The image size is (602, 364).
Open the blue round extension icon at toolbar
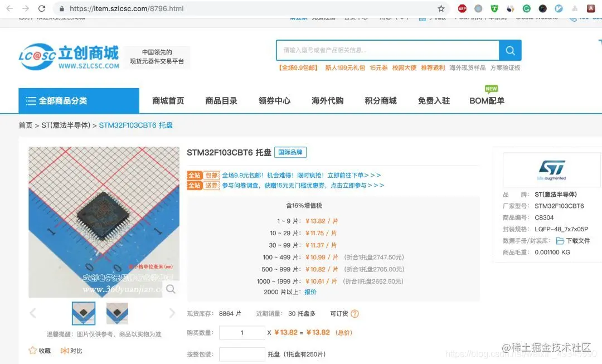559,8
